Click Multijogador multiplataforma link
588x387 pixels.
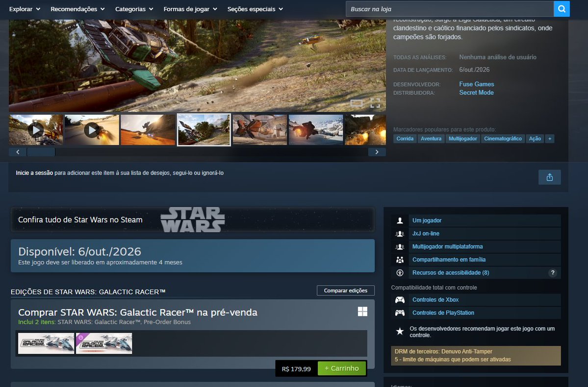447,246
